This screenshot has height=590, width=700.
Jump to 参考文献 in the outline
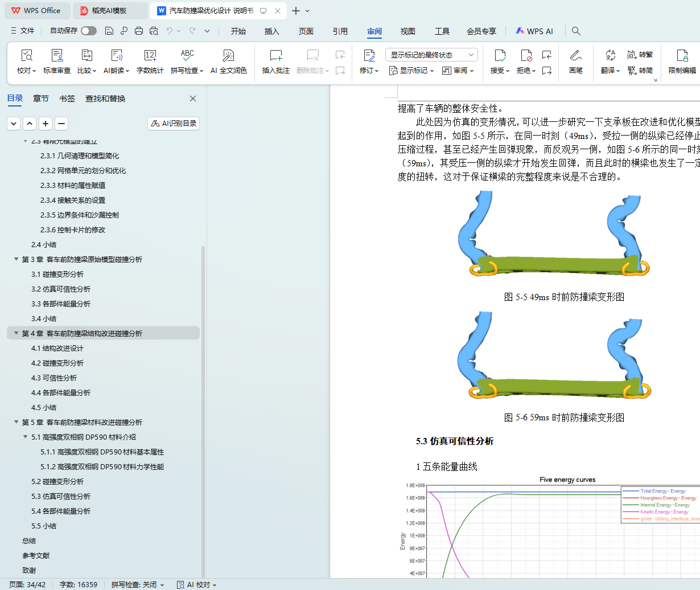click(x=36, y=555)
